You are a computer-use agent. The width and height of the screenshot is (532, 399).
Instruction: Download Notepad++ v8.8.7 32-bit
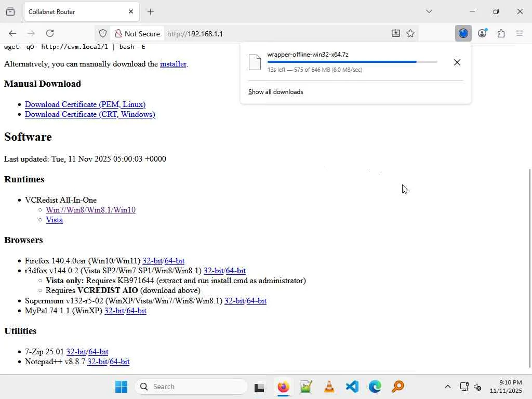pos(97,362)
